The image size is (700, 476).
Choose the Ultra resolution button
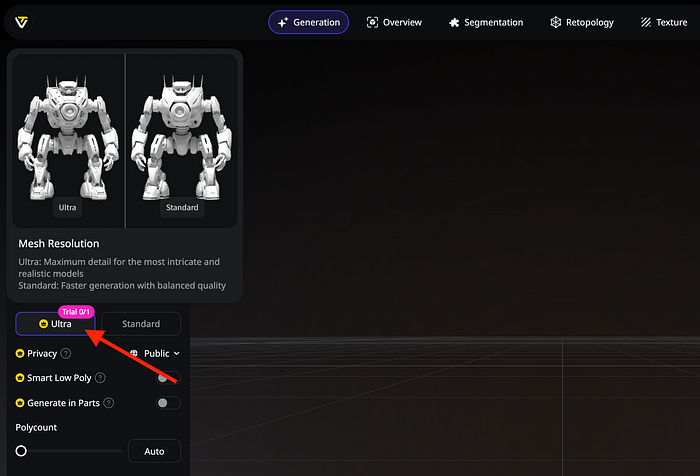point(55,324)
